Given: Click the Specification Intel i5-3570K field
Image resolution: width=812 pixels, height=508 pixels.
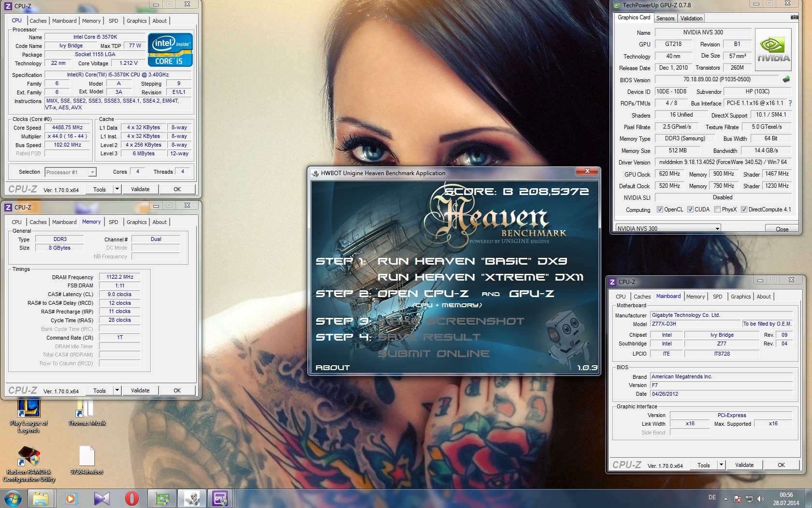Looking at the screenshot, I should pyautogui.click(x=118, y=75).
